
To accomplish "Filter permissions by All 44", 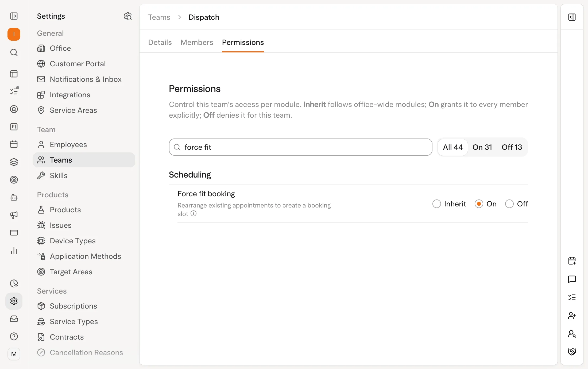I will click(x=453, y=147).
